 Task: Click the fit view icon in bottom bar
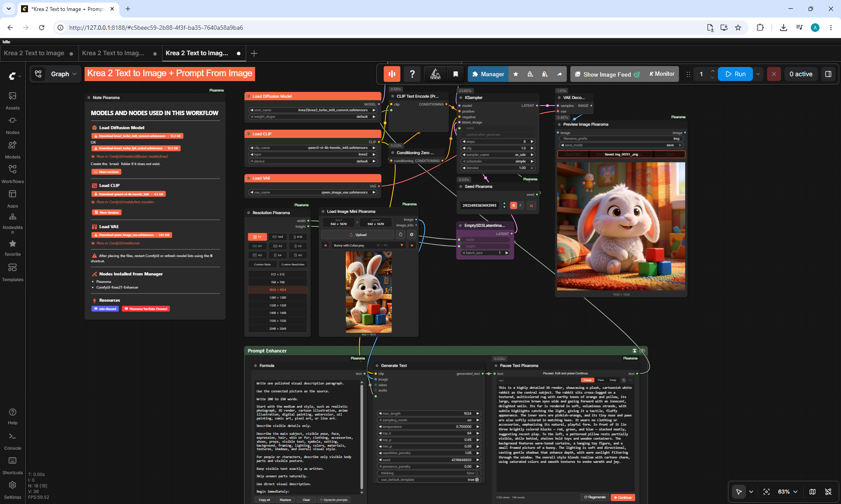coord(767,492)
